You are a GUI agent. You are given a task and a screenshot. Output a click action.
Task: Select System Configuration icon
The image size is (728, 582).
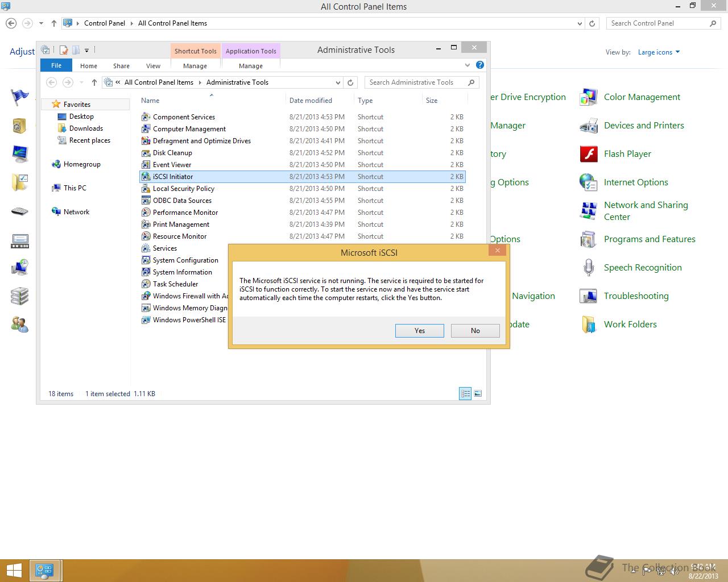coord(146,260)
